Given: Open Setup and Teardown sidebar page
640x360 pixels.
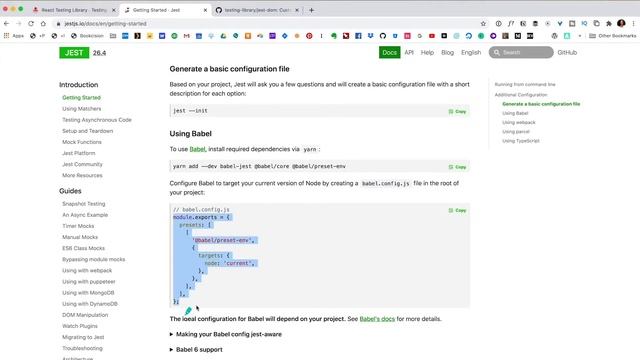Looking at the screenshot, I should coord(87,131).
